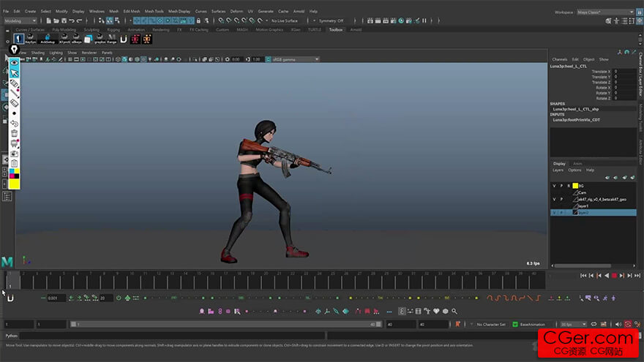Viewport: 644px width, 362px height.
Task: Toggle the loop playback icon
Action: click(x=594, y=324)
